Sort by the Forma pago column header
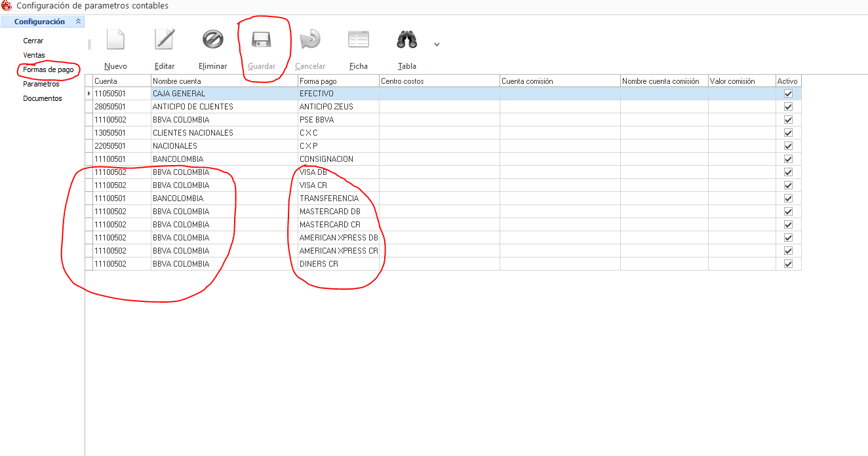The image size is (868, 456). pos(338,81)
